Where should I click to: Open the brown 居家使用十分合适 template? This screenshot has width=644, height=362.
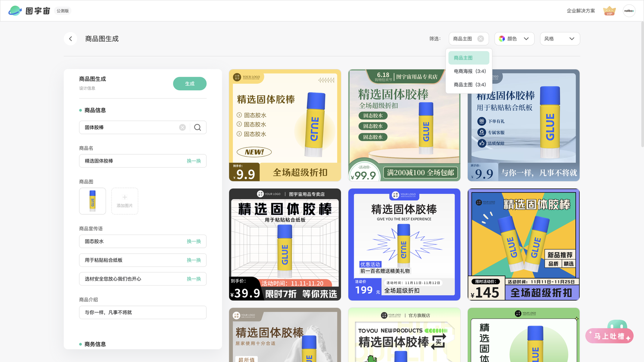point(285,335)
